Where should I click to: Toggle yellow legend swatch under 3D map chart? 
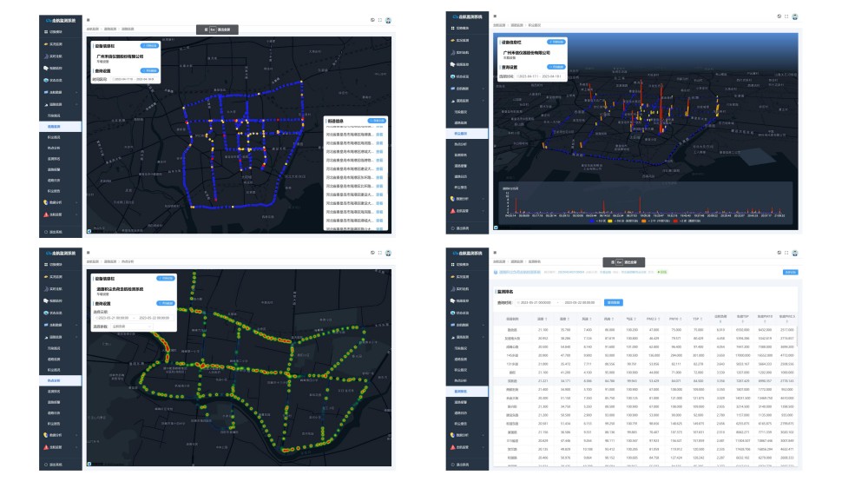click(610, 221)
